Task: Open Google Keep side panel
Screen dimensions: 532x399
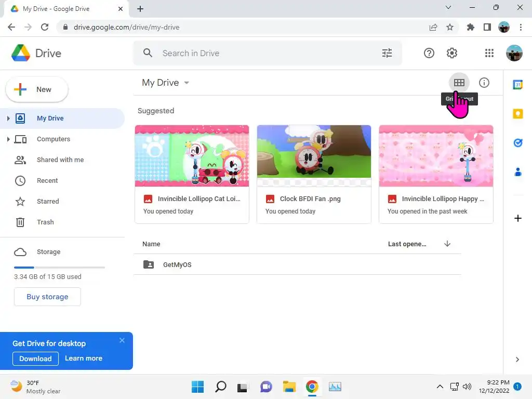Action: click(518, 114)
